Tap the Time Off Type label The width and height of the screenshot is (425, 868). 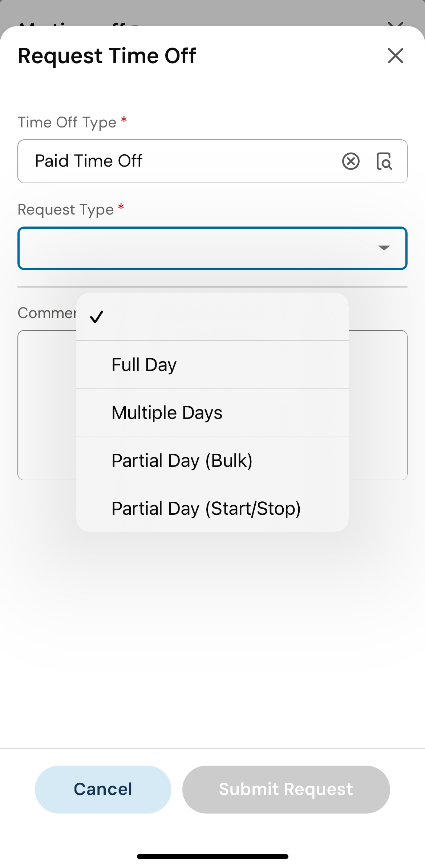pyautogui.click(x=67, y=123)
